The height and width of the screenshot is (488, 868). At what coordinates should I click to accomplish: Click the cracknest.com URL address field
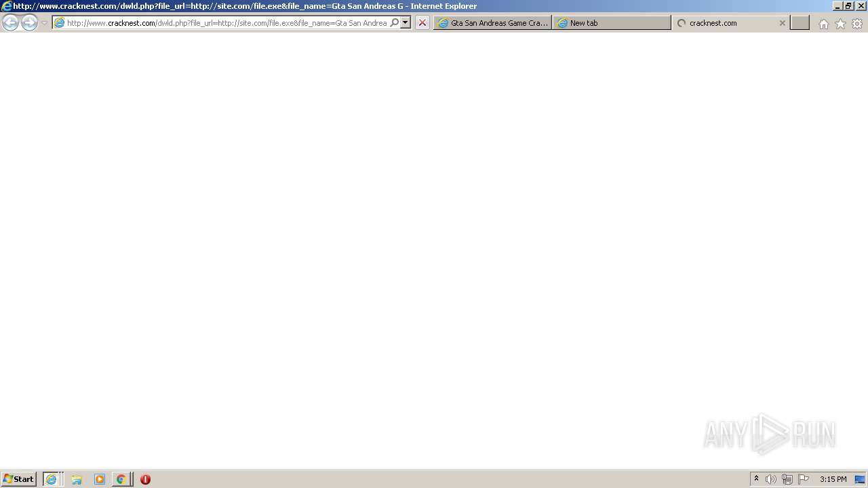click(226, 23)
